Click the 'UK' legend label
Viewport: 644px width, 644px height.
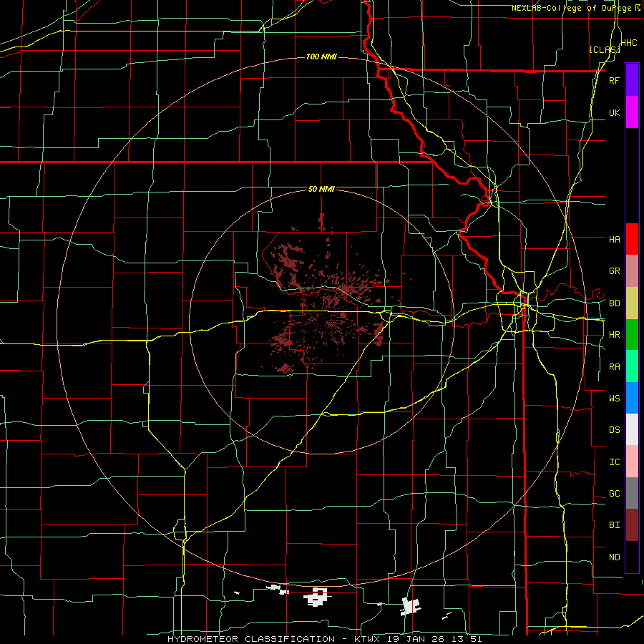tap(614, 112)
